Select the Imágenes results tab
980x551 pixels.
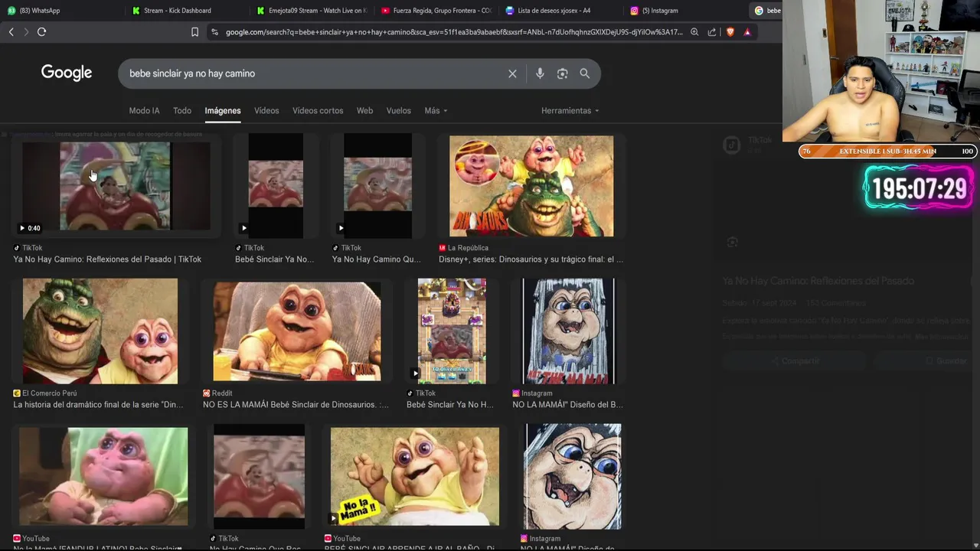(223, 111)
